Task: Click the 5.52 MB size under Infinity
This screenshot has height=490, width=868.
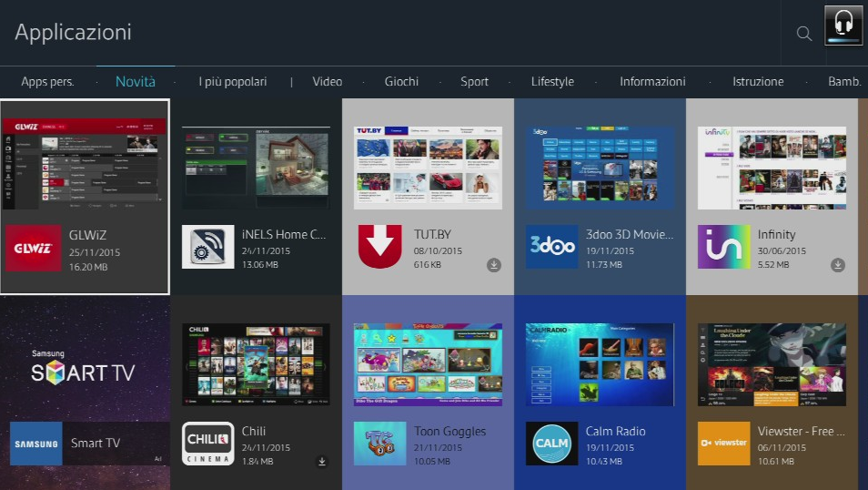Action: [773, 264]
